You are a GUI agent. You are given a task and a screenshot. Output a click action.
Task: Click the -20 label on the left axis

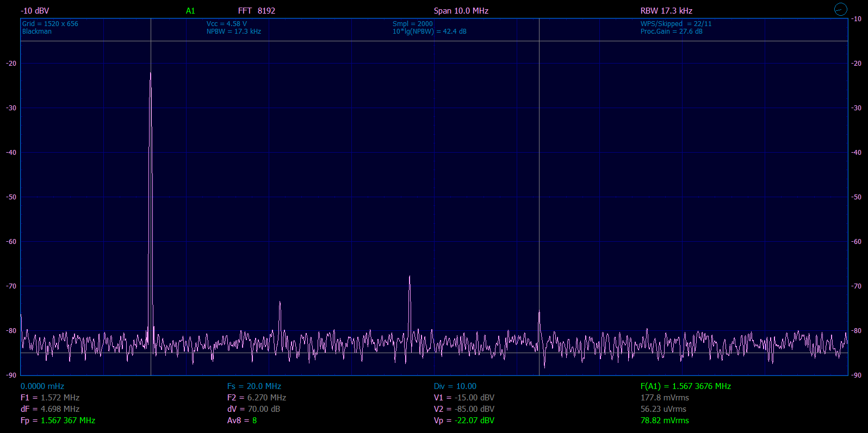pos(11,64)
